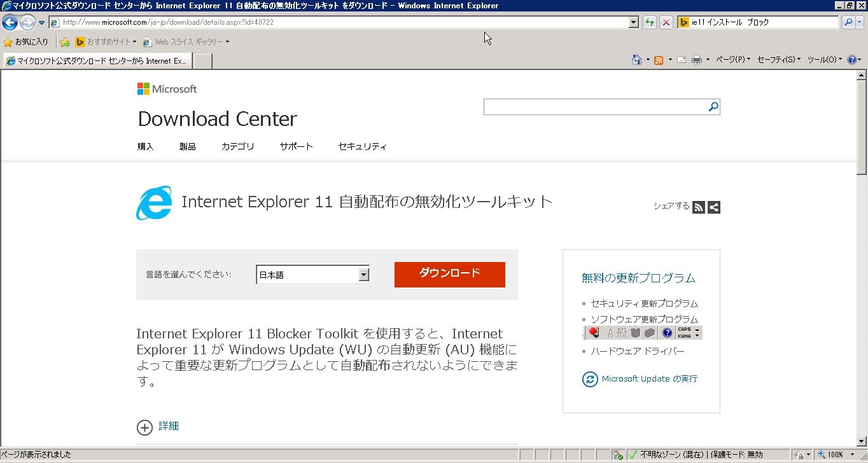
Task: Open the 製品 navigation menu
Action: [188, 146]
